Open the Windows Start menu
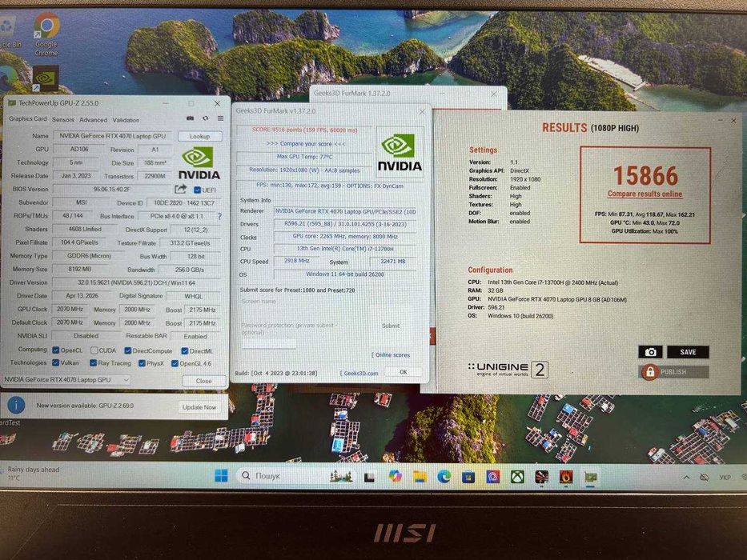Image resolution: width=747 pixels, height=560 pixels. [221, 476]
